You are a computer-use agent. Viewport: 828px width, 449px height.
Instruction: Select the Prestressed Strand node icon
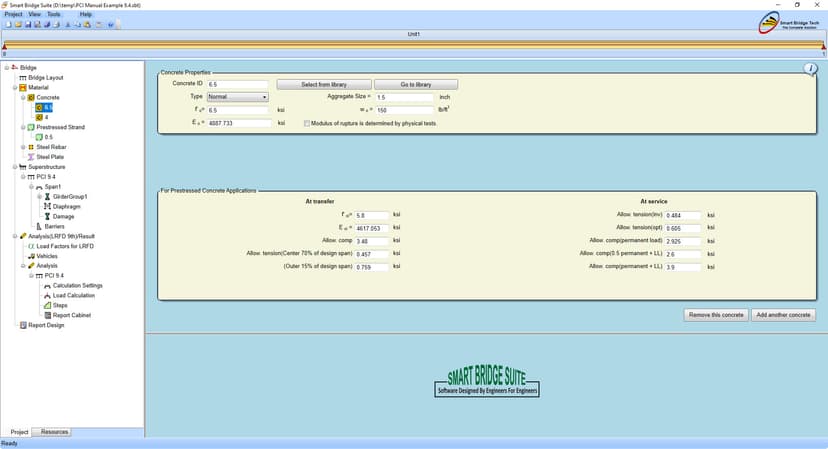[x=31, y=127]
